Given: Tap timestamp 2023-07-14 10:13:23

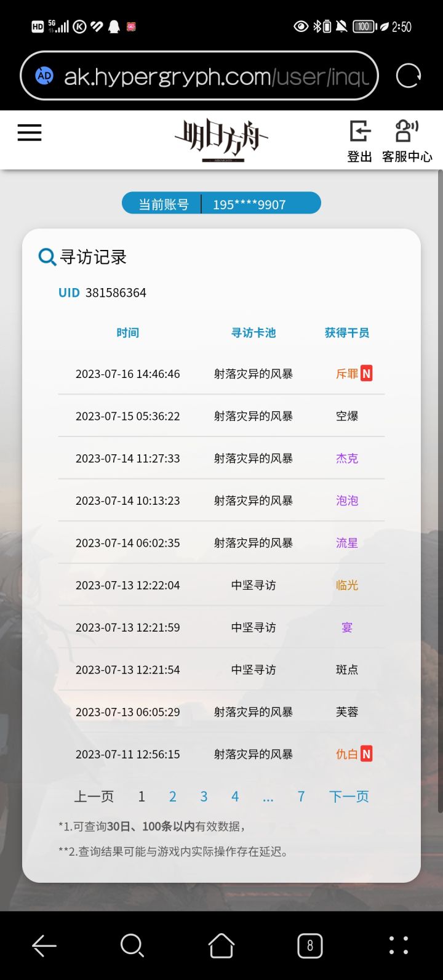Looking at the screenshot, I should pos(128,500).
